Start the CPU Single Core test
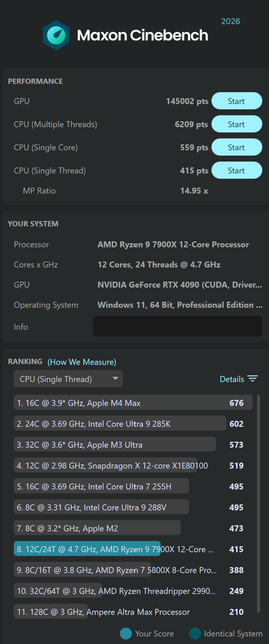Viewport: 269px width, 644px height. pyautogui.click(x=237, y=147)
